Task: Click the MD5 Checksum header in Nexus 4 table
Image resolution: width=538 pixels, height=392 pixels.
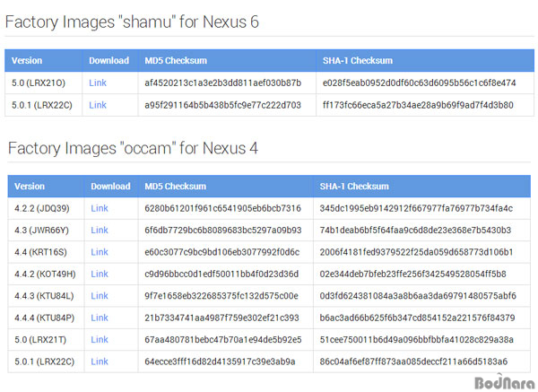Action: pos(176,187)
